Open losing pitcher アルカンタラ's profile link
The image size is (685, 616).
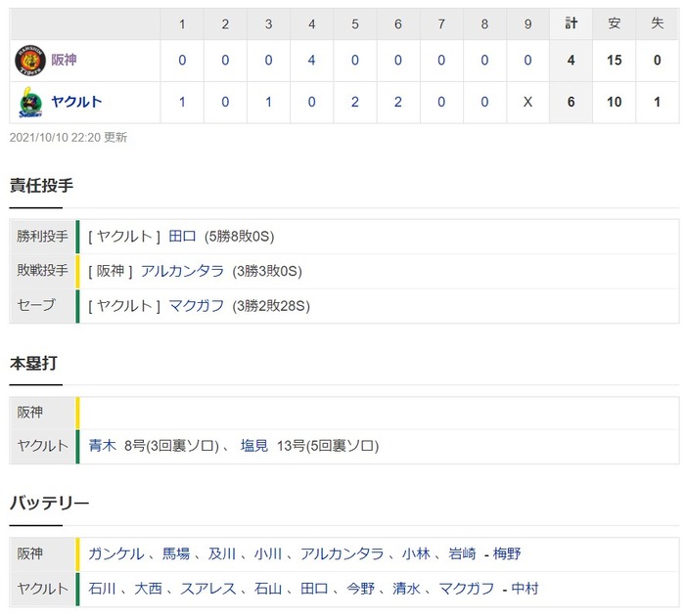click(x=182, y=271)
